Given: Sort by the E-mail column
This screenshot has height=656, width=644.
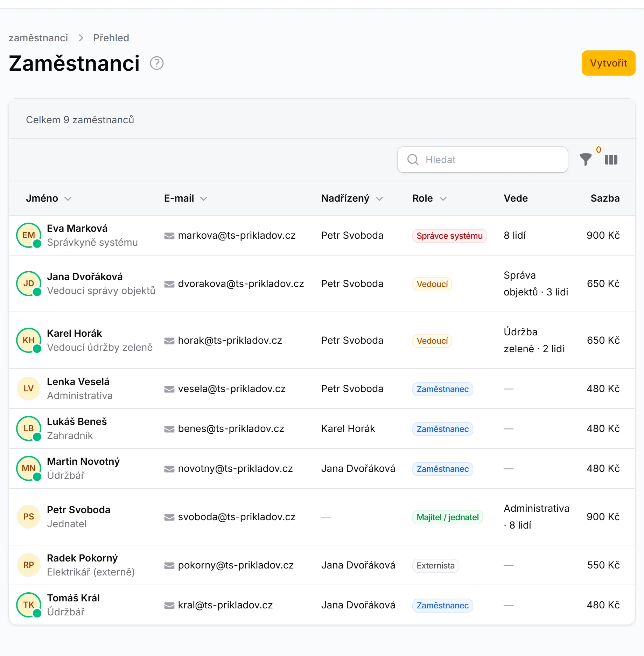Looking at the screenshot, I should point(186,198).
